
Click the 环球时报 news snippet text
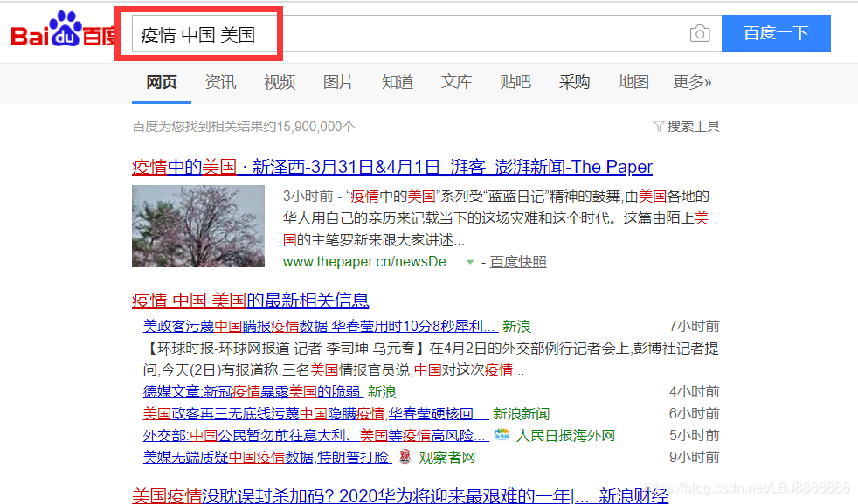(x=432, y=360)
